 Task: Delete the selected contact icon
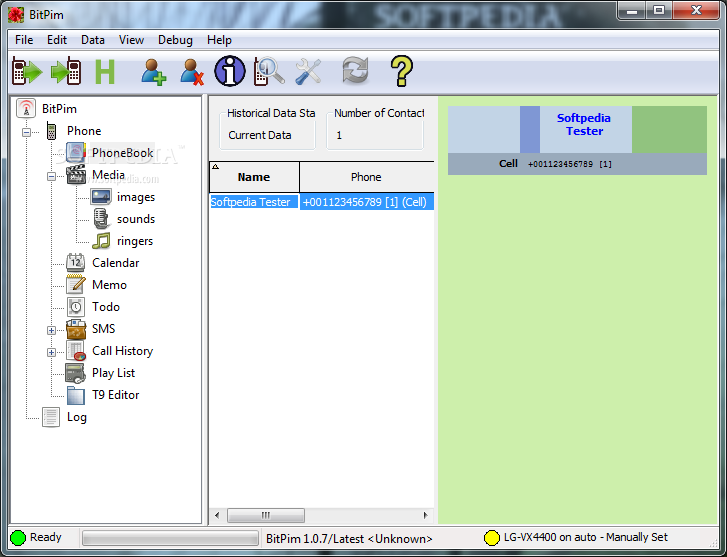[192, 71]
